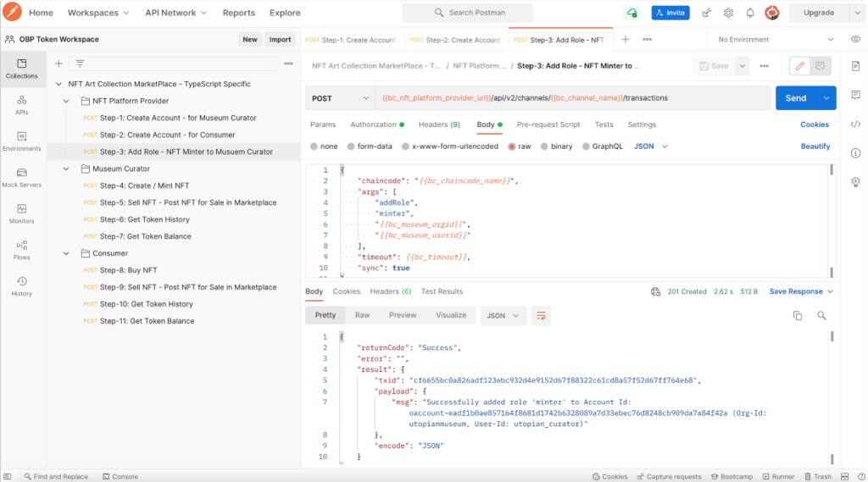The image size is (868, 482).
Task: Open the Workspaces menu dropdown
Action: click(x=98, y=12)
